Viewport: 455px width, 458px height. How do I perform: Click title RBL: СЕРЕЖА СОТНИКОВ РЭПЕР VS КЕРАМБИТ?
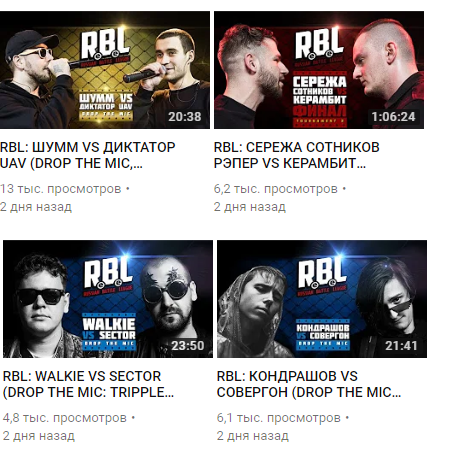(297, 155)
